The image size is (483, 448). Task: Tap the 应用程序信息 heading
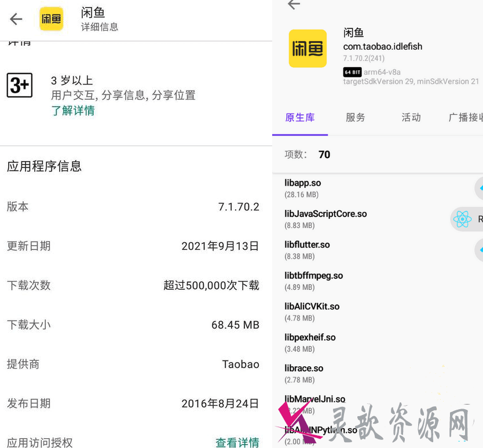coord(45,166)
